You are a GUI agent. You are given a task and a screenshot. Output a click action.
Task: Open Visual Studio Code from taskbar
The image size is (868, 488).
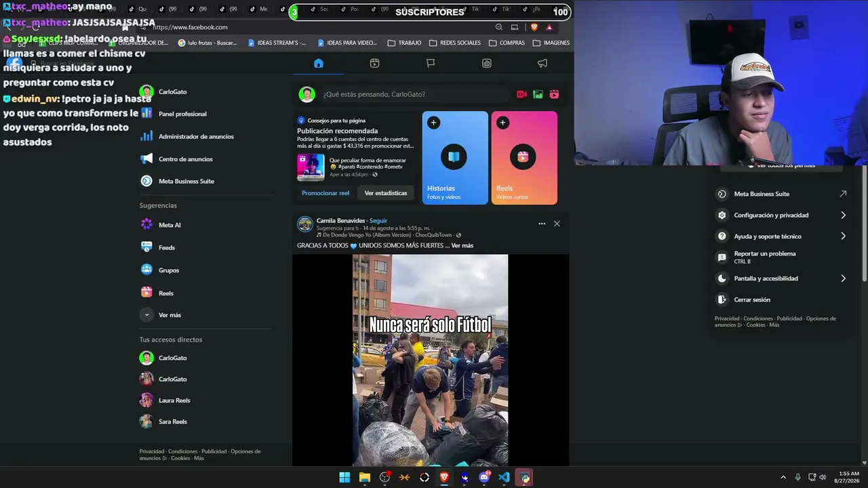[504, 477]
